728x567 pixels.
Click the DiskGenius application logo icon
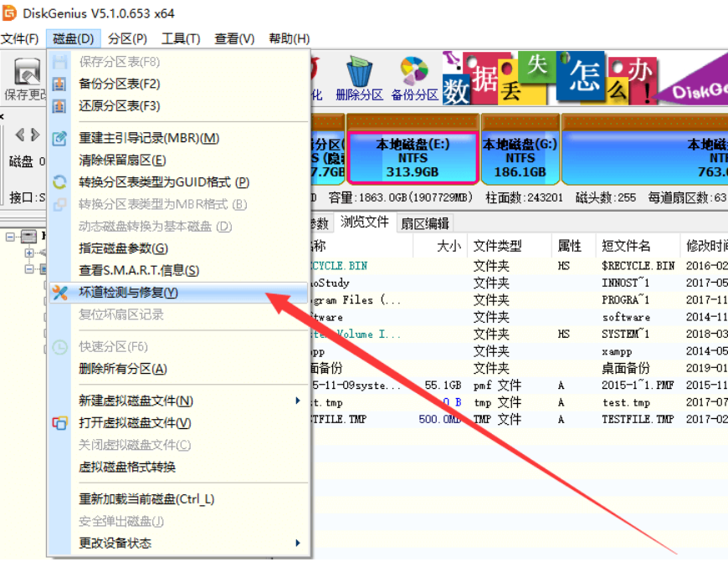click(x=9, y=13)
